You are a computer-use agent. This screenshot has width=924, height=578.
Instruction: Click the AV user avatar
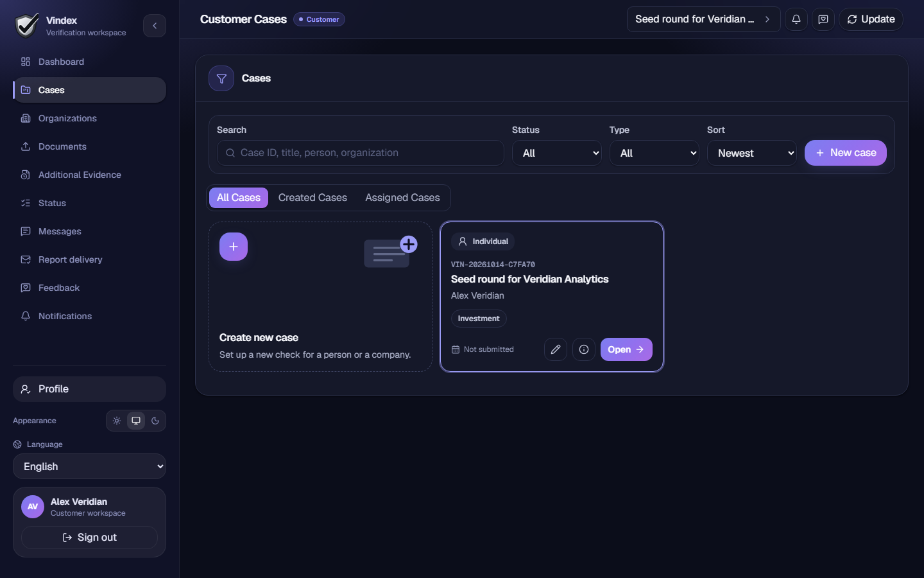click(33, 507)
